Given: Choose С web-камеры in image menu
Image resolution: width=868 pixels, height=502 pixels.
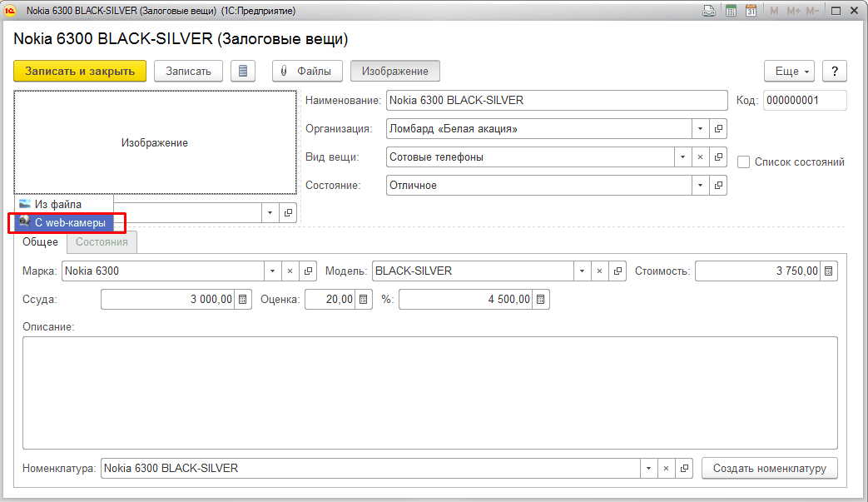Looking at the screenshot, I should click(x=63, y=222).
